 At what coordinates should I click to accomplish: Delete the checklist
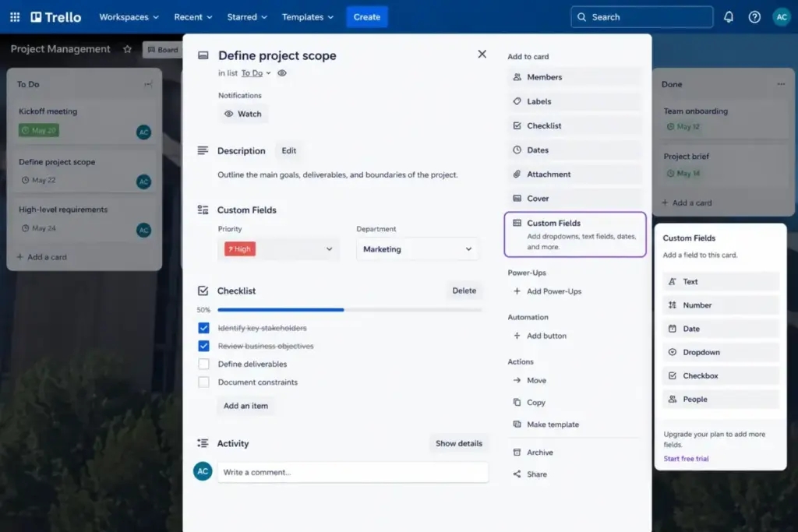click(464, 291)
